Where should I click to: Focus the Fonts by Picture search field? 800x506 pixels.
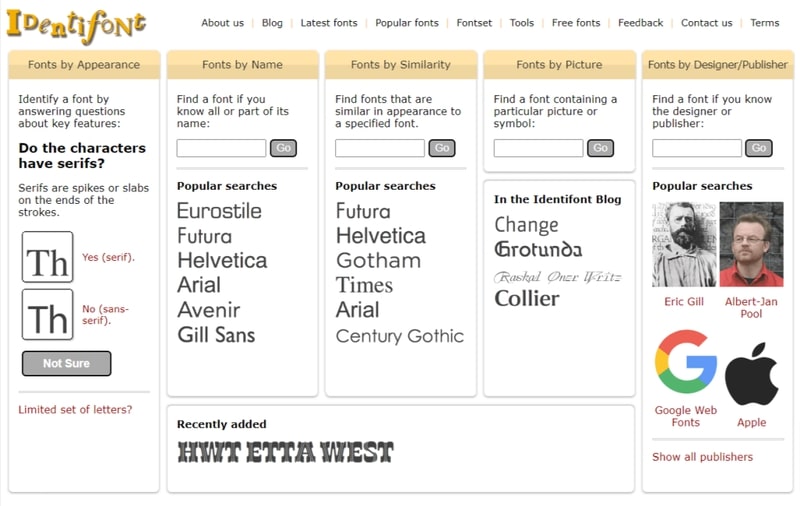tap(538, 148)
